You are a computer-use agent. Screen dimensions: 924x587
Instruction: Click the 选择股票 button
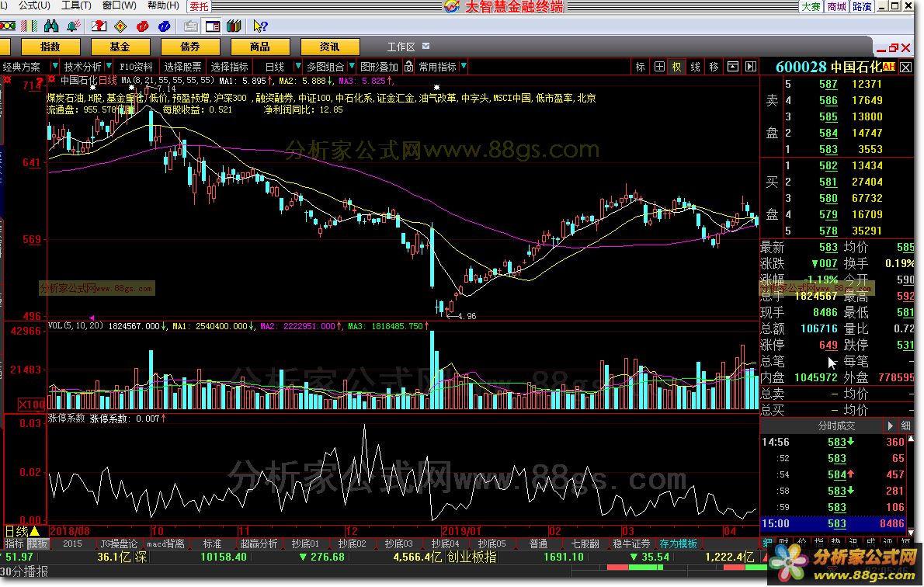click(x=182, y=67)
